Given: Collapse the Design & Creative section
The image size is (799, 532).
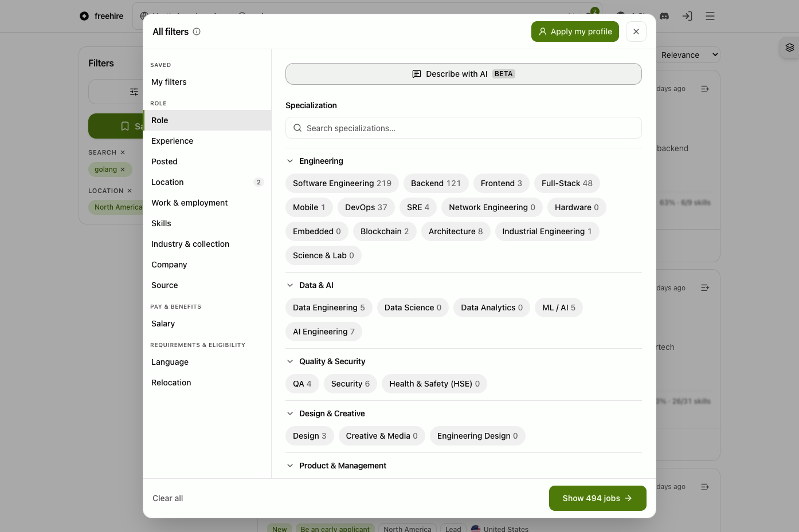Looking at the screenshot, I should [x=290, y=413].
